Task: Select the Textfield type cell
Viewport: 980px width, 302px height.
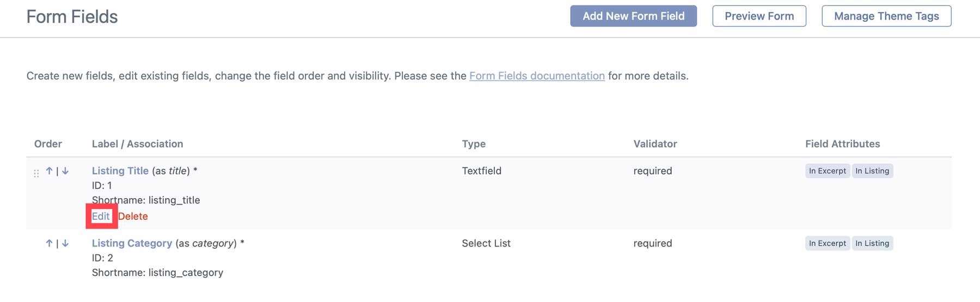Action: 481,171
